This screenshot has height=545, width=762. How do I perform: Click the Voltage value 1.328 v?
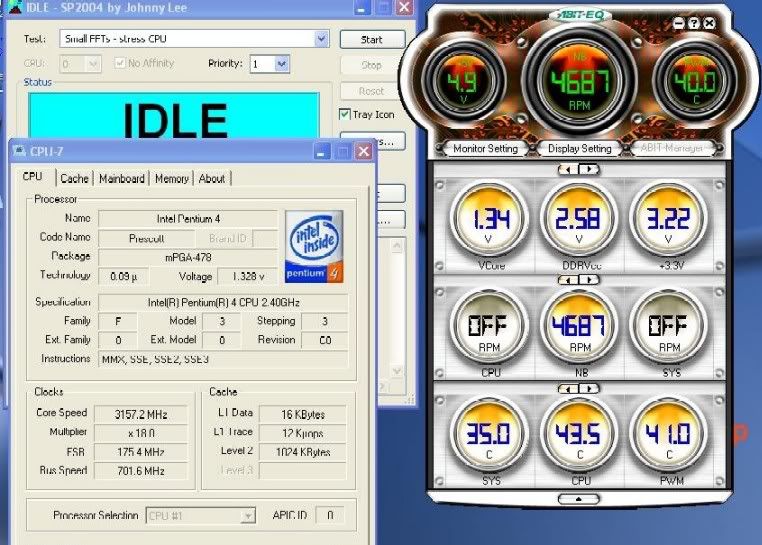tap(248, 276)
